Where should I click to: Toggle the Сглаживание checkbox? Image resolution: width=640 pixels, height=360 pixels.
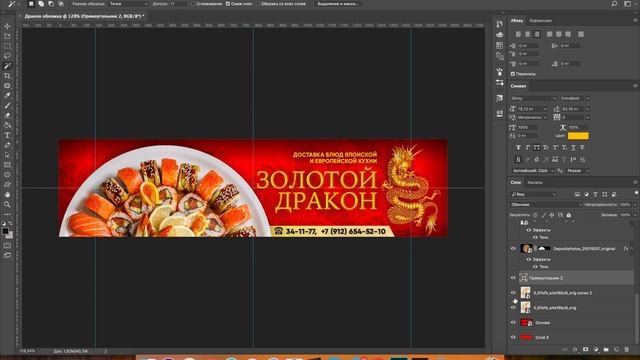point(194,4)
